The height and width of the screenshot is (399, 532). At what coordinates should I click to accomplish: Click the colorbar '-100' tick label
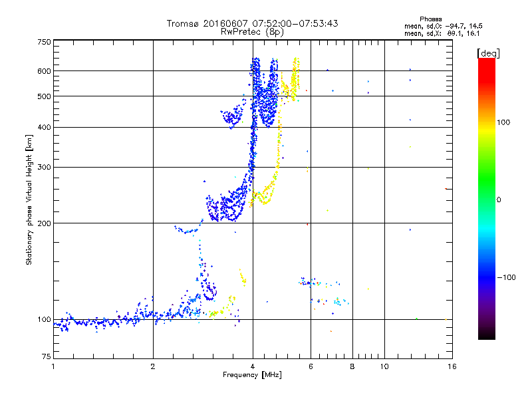(507, 277)
